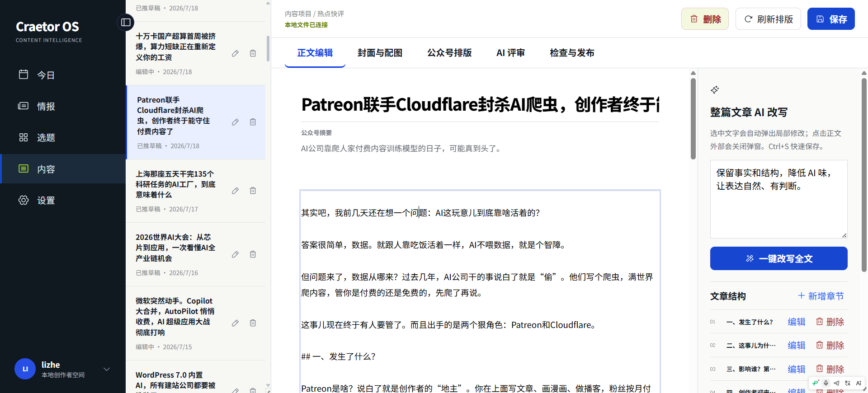Click the 内容项目 / 热点快评 breadcrumb
Image resolution: width=868 pixels, height=393 pixels.
pyautogui.click(x=314, y=14)
